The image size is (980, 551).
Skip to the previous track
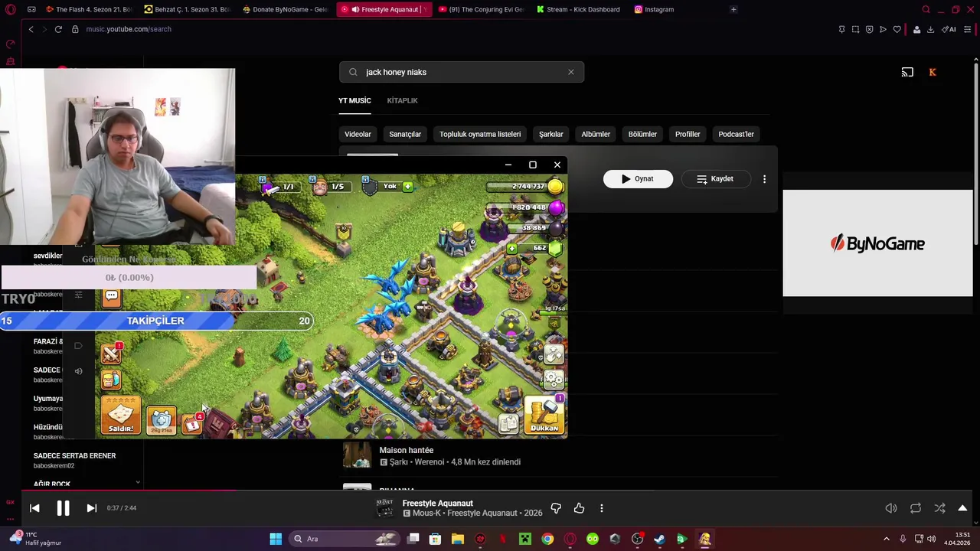34,508
